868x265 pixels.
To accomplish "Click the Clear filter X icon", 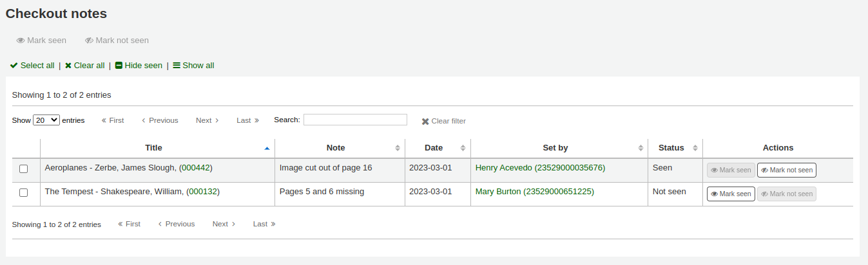I will (425, 122).
